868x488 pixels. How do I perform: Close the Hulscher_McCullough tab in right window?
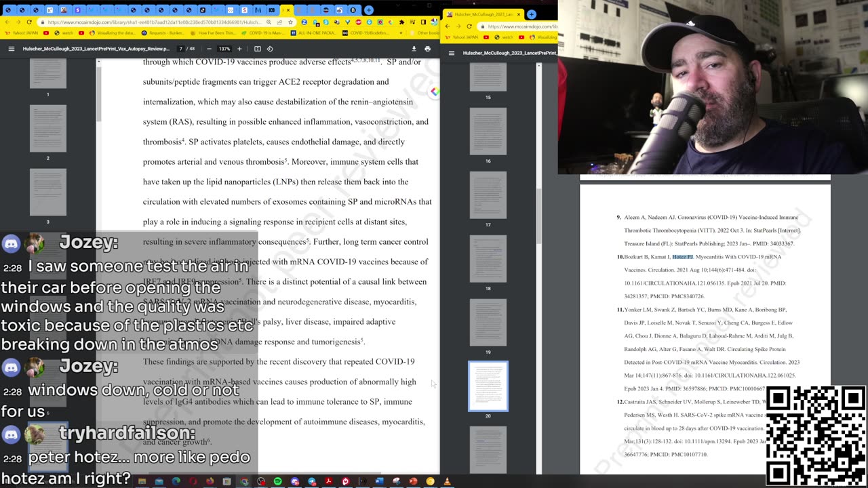click(x=519, y=14)
